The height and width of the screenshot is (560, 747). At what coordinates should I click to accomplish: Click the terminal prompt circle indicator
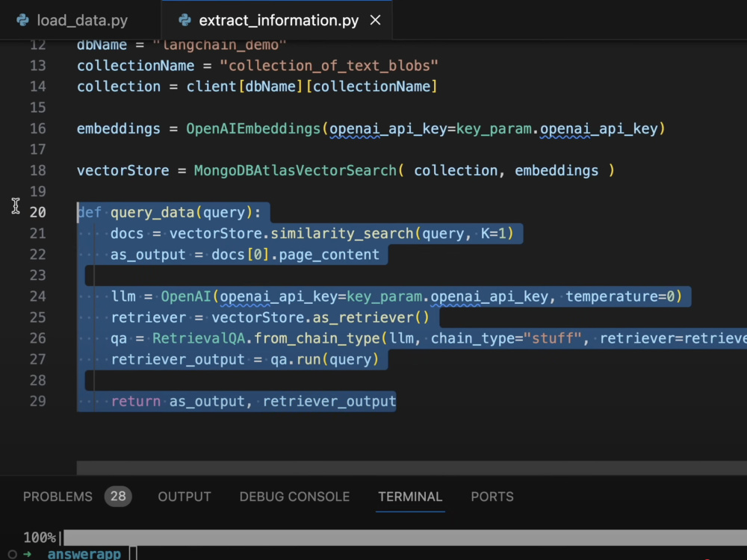(13, 554)
